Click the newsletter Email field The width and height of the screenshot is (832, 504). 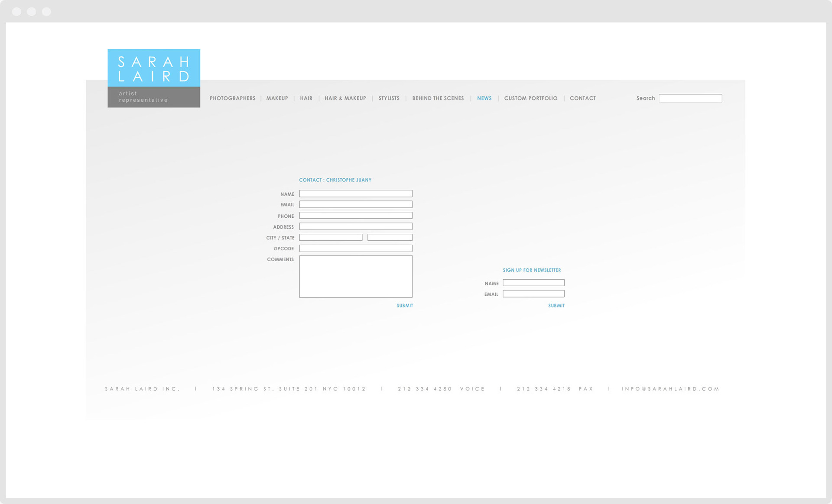533,294
